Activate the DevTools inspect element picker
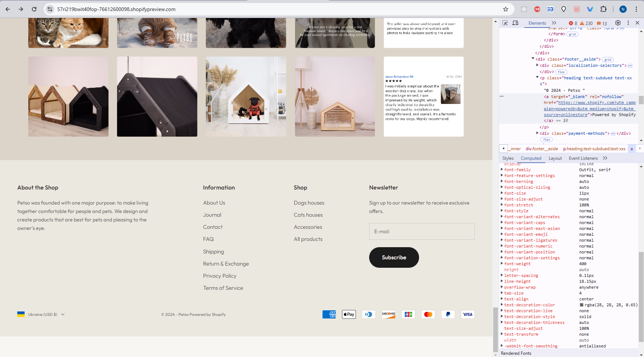Screen dimensions: 644x357 (x=505, y=23)
